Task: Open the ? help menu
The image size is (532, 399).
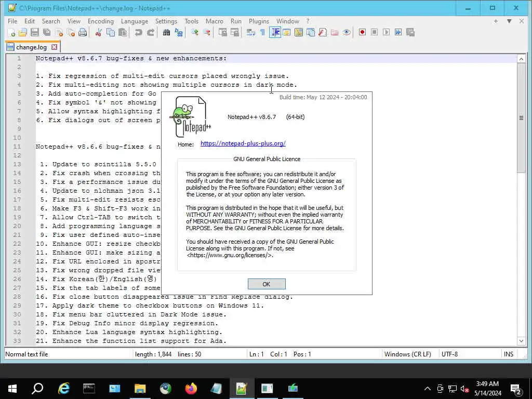Action: coord(308,21)
